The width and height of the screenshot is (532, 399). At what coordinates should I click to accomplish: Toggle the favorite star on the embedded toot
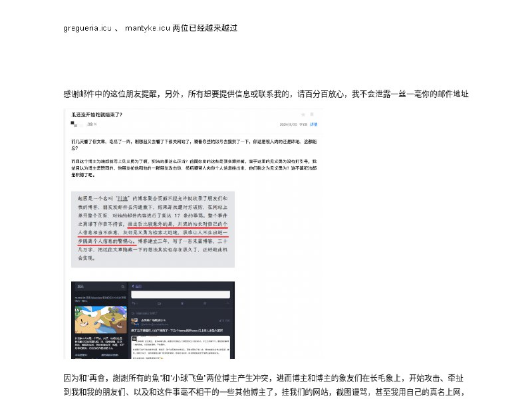click(182, 303)
